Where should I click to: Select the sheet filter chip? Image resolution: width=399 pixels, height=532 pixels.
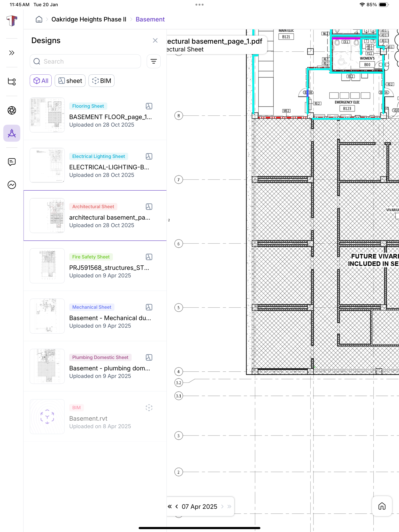70,81
